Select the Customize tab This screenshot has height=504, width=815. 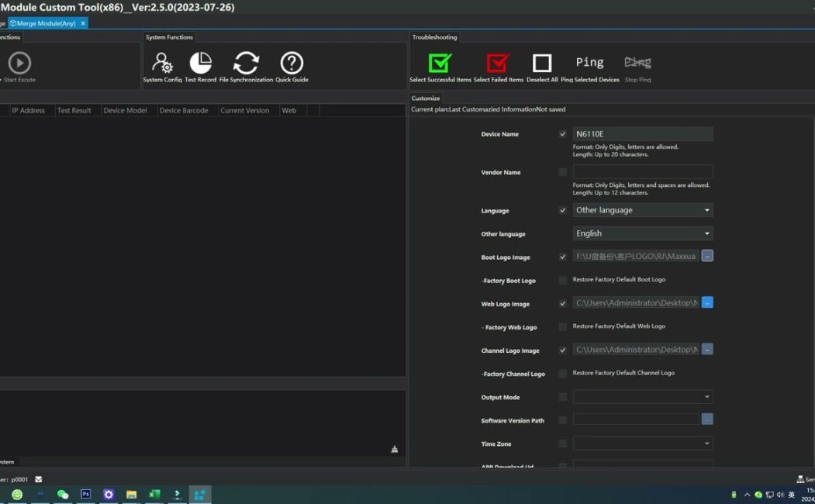[426, 98]
